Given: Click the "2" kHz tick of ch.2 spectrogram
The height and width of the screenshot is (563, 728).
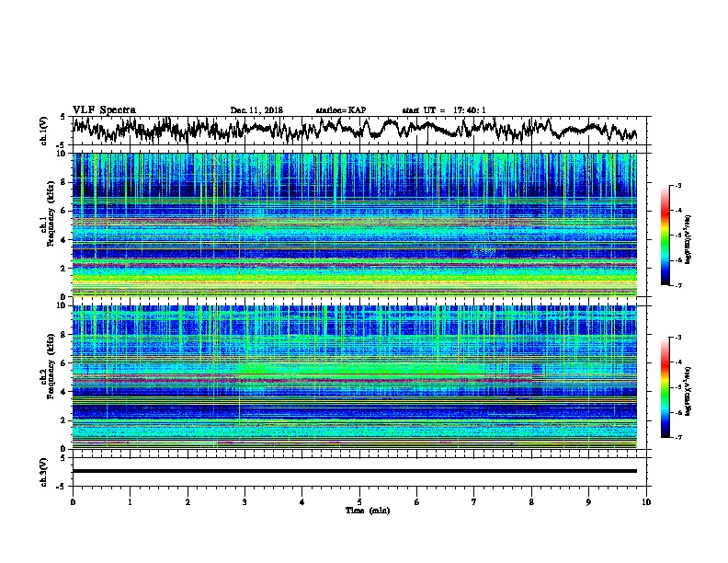Looking at the screenshot, I should click(x=63, y=420).
